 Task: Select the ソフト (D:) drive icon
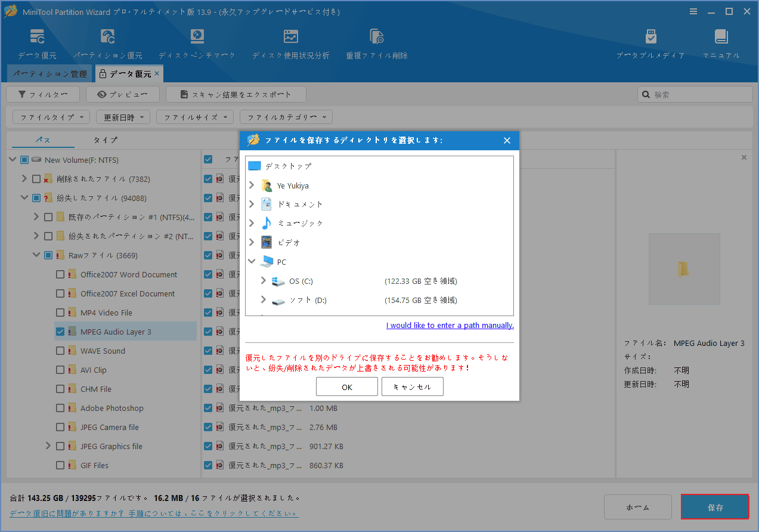tap(278, 301)
